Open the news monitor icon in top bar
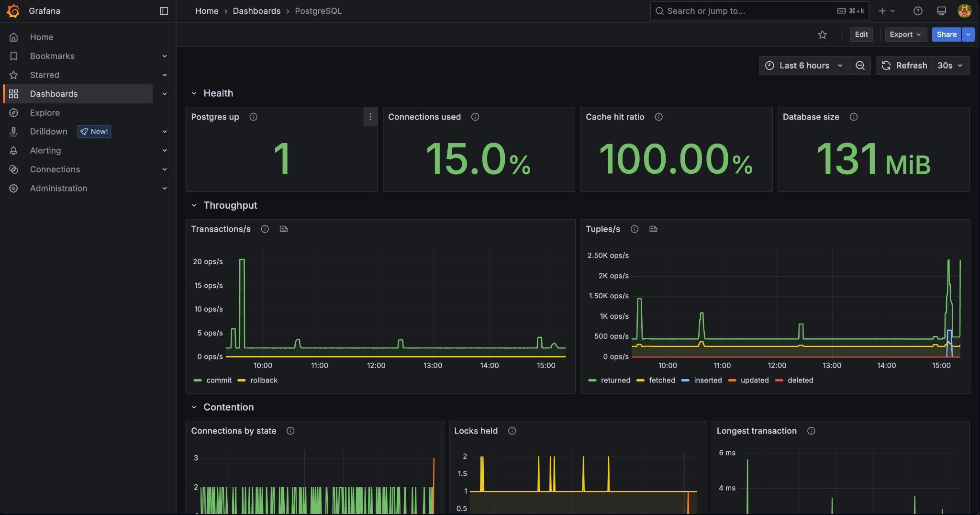 pyautogui.click(x=941, y=11)
